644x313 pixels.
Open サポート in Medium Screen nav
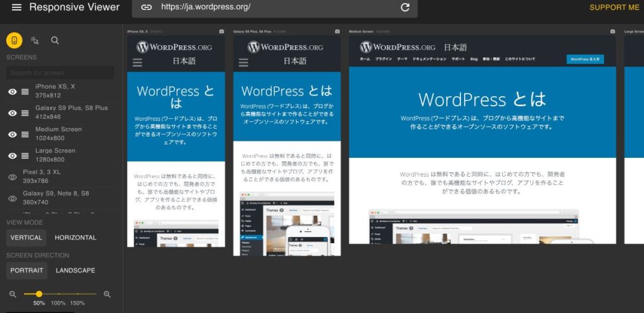click(458, 59)
